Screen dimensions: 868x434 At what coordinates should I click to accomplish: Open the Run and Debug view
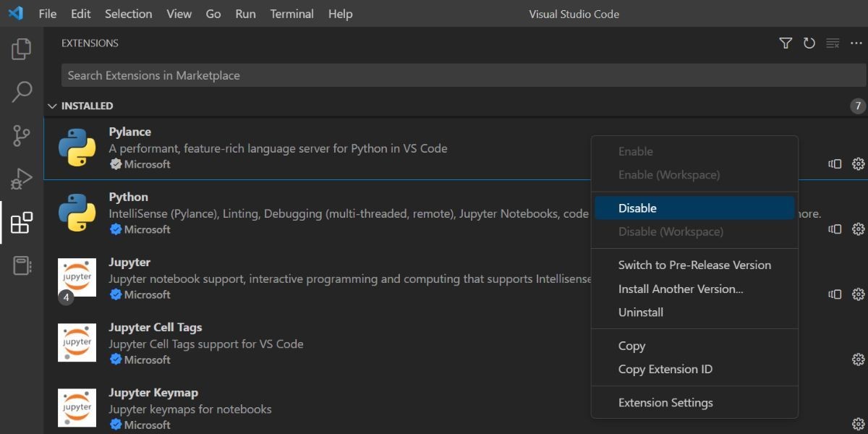coord(22,179)
